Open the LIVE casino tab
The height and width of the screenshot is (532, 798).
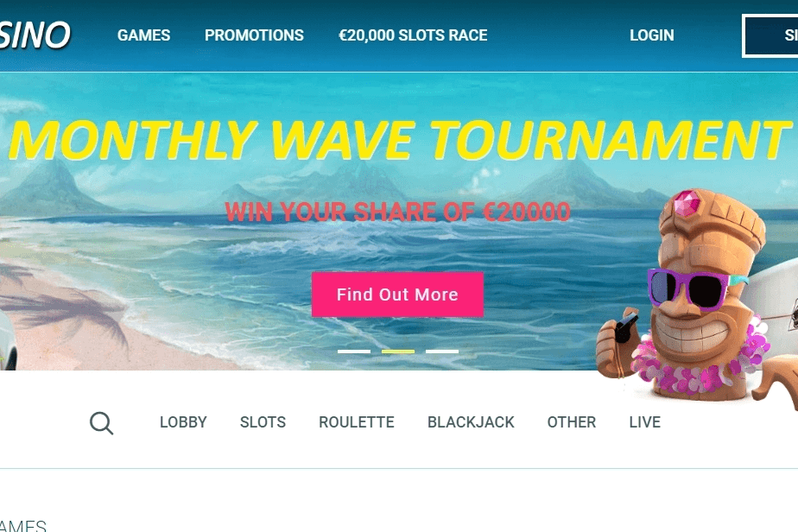pyautogui.click(x=645, y=422)
